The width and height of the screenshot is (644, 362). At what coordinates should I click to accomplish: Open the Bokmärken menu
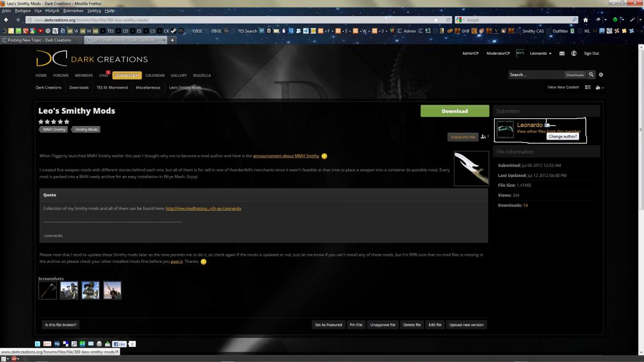coord(74,10)
